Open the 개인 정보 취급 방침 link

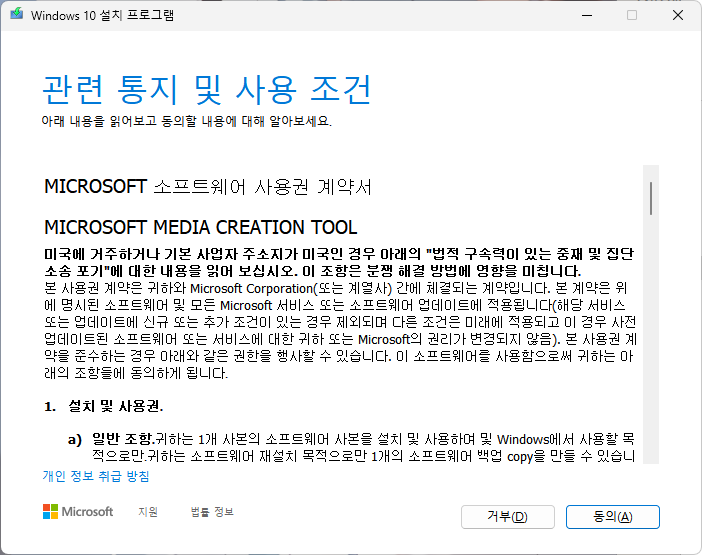click(95, 476)
